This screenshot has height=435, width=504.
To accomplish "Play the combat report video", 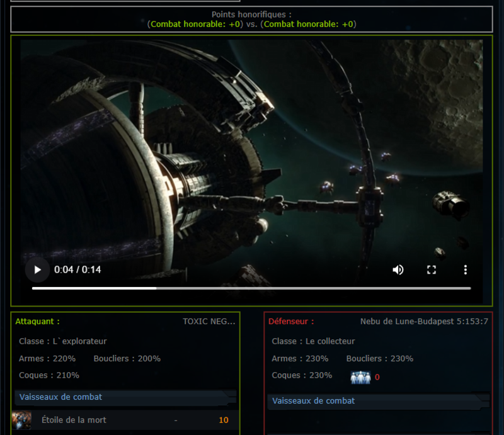I will point(38,269).
